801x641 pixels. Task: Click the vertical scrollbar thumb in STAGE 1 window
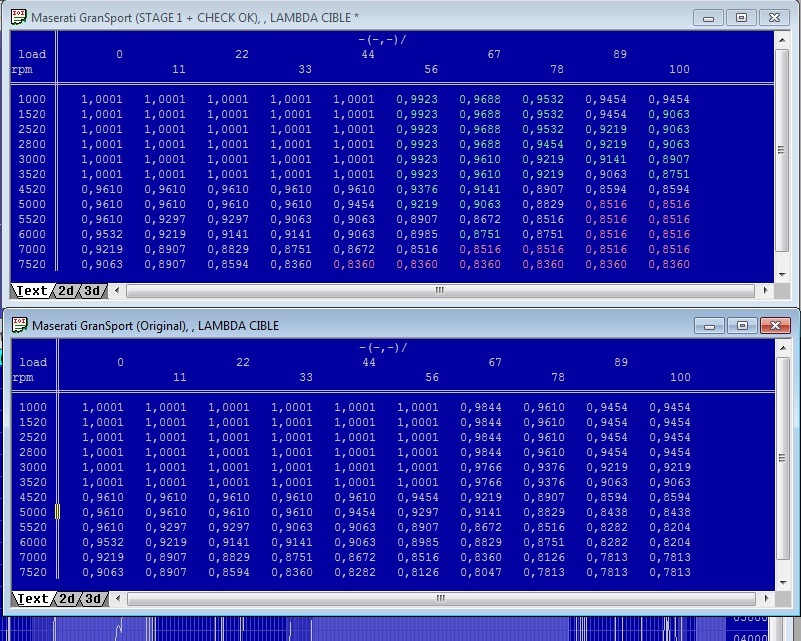(x=782, y=150)
